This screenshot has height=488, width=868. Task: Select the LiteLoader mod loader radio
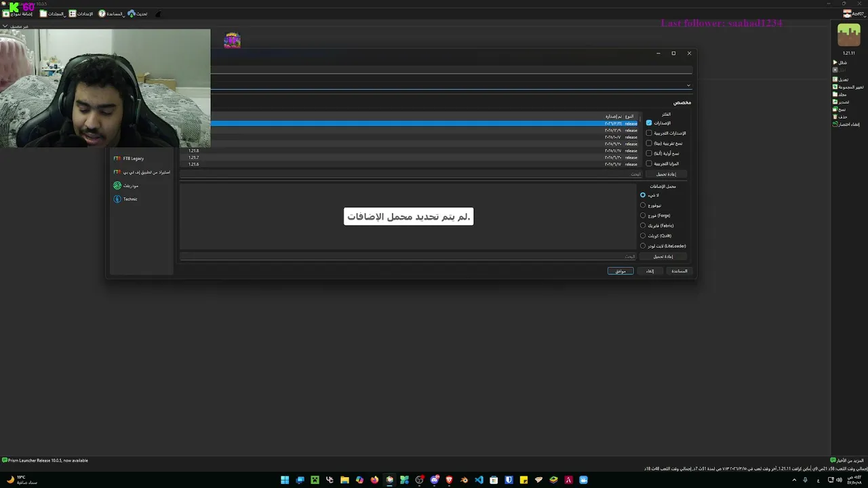tap(643, 246)
